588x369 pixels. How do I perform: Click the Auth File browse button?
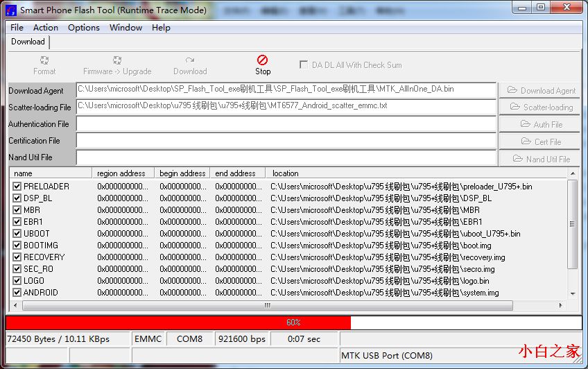tap(539, 124)
